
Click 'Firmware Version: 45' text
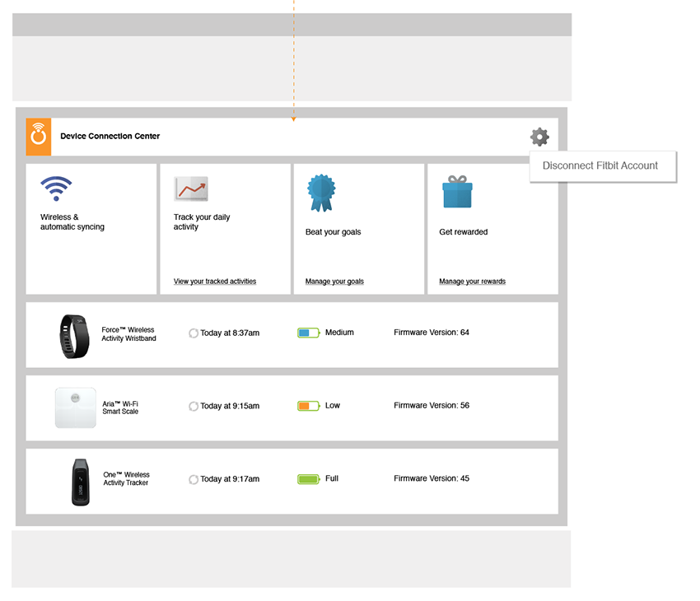(432, 478)
